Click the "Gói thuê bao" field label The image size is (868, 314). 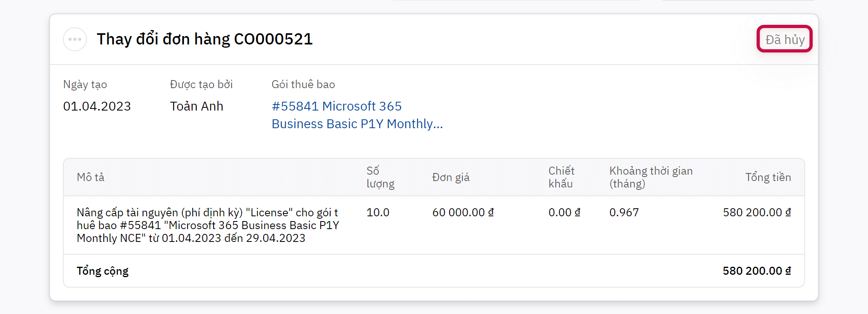(x=303, y=85)
